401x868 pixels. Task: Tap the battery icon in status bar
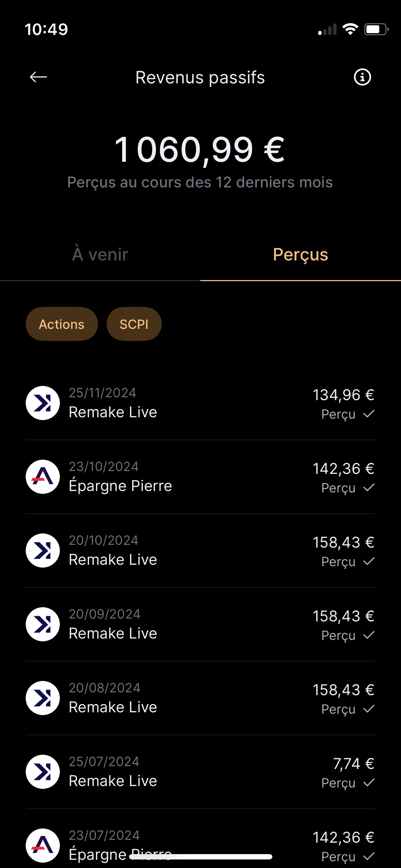[376, 30]
